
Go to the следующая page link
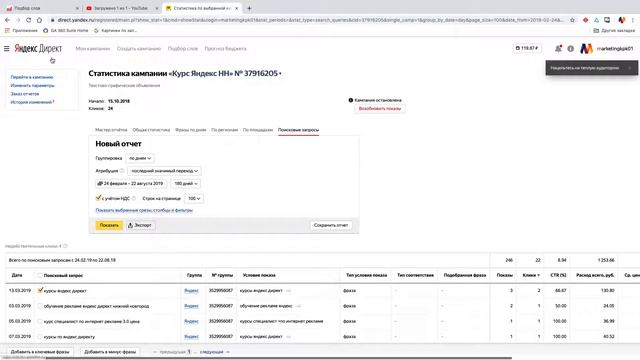click(211, 352)
